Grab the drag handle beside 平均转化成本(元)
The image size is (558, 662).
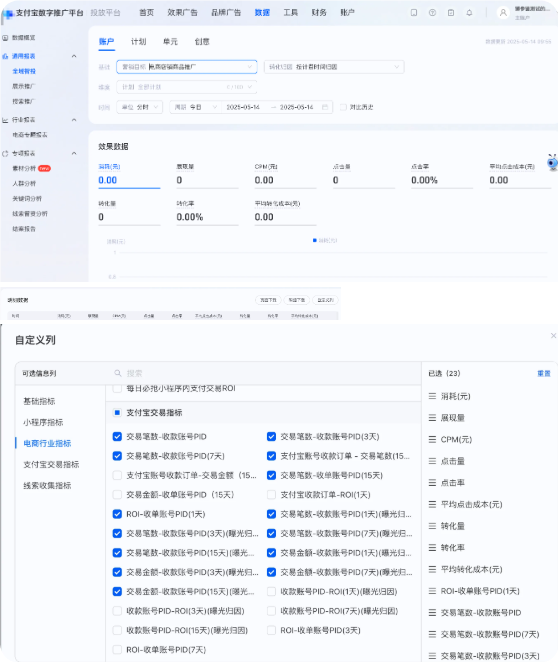pyautogui.click(x=432, y=569)
